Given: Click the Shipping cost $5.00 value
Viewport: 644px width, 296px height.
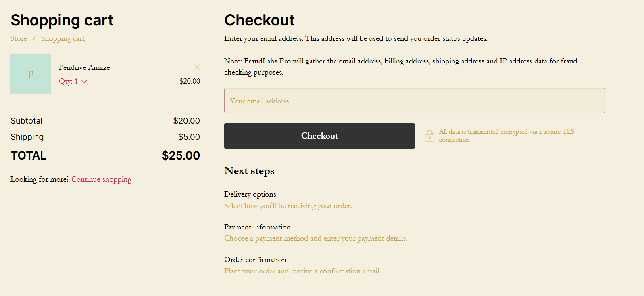Looking at the screenshot, I should coord(189,137).
